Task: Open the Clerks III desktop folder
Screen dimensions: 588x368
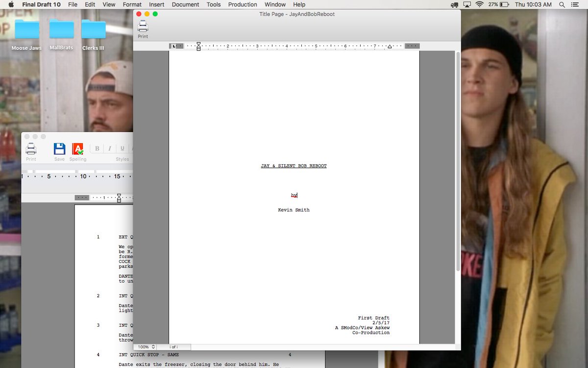Action: coord(93,29)
